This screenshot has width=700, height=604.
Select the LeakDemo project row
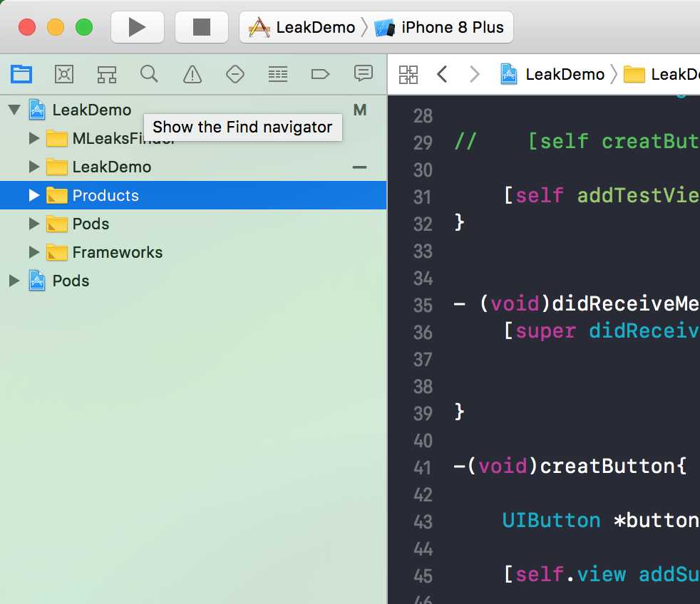coord(193,110)
